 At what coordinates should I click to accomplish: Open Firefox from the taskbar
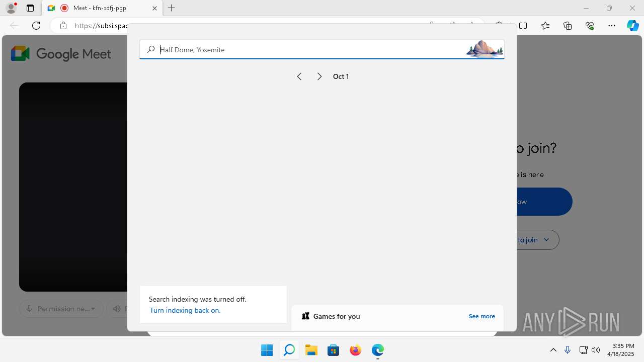coord(355,350)
